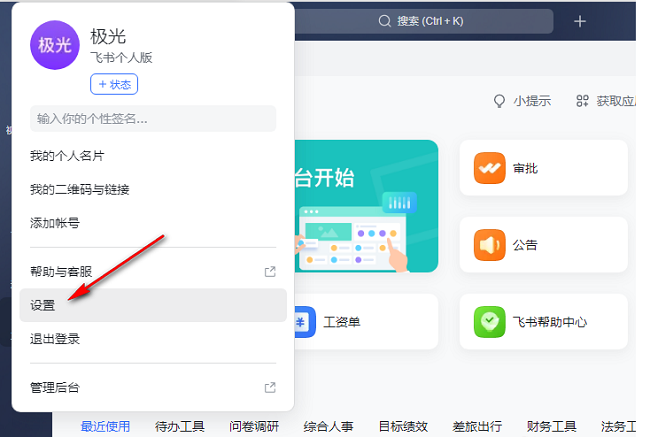Click the plus button beside search
This screenshot has height=437, width=650.
tap(580, 21)
